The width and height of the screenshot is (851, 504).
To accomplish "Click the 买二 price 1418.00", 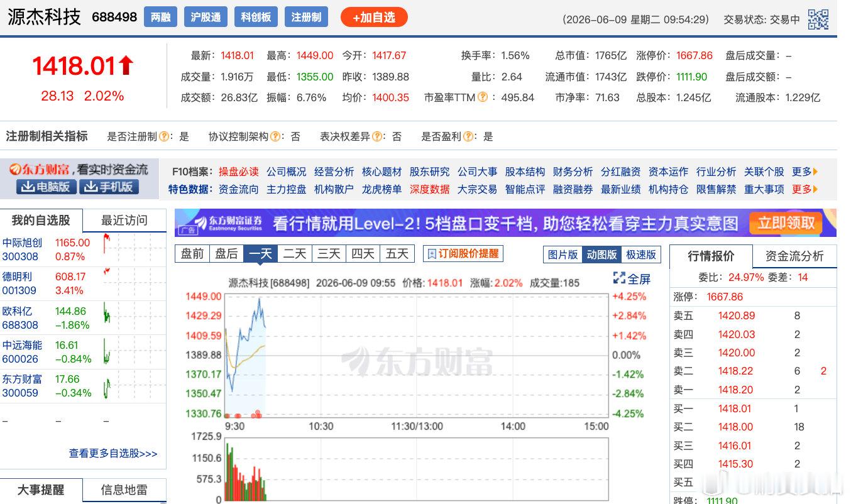I will coord(735,427).
